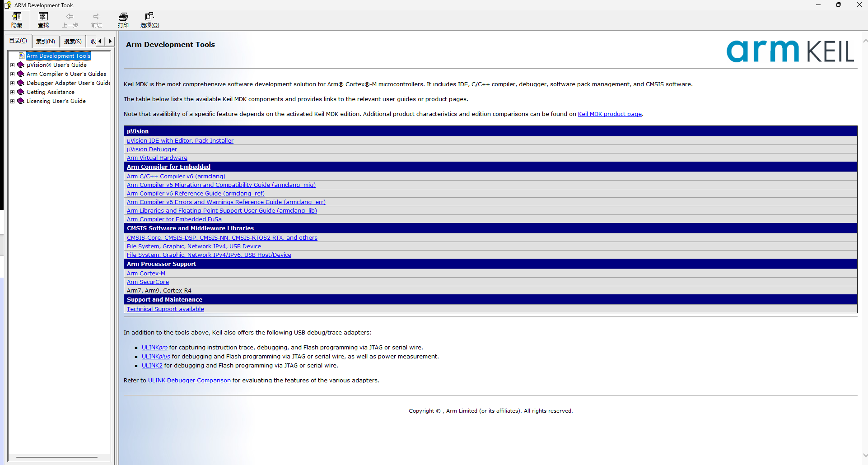Open Arm Libraries and Floating-Point Support link
The height and width of the screenshot is (465, 868).
(222, 211)
